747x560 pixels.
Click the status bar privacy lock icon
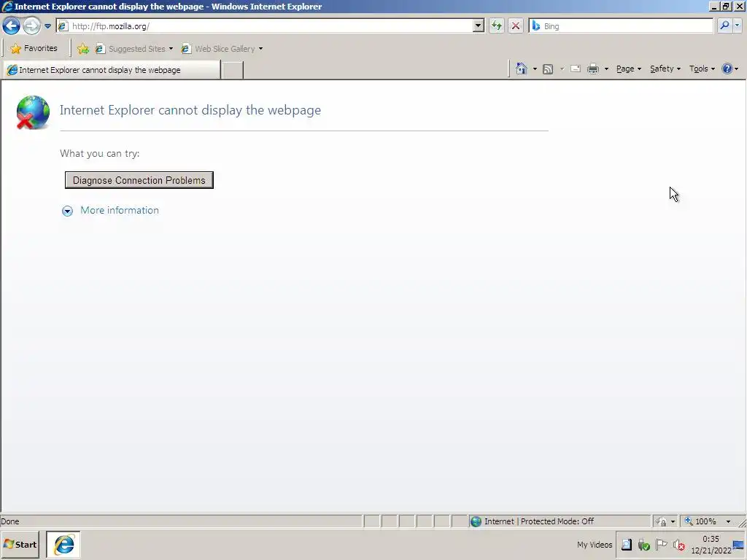661,522
